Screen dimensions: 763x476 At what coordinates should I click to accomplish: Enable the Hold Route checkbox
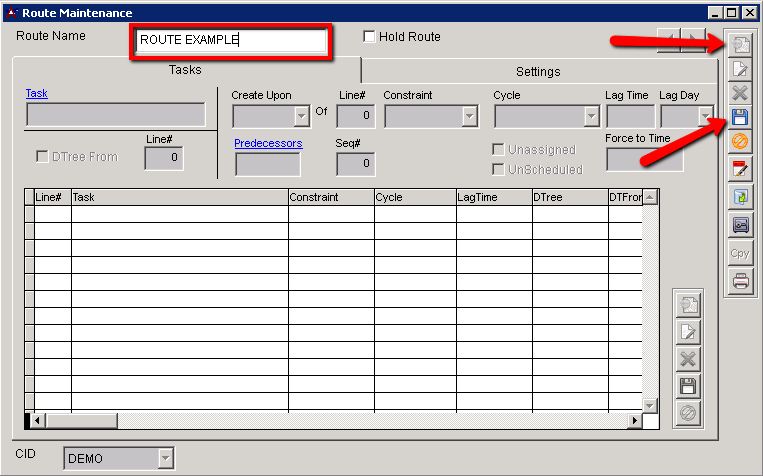370,37
